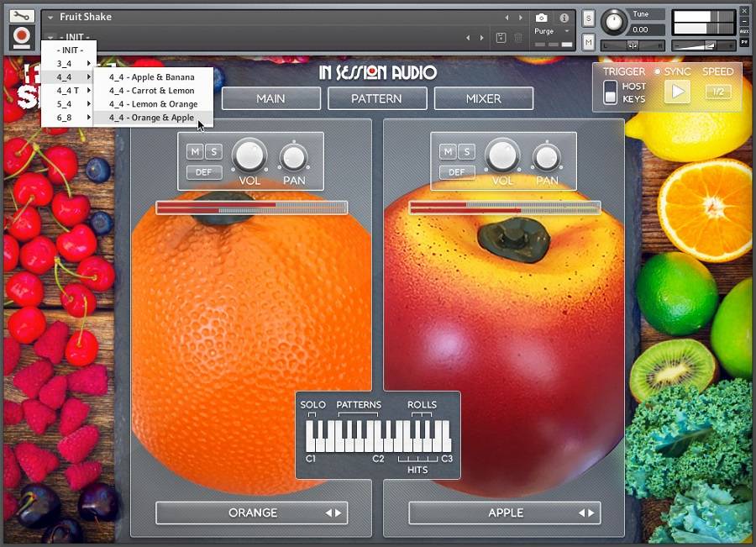The image size is (756, 547).
Task: Solo the Apple channel
Action: (466, 152)
